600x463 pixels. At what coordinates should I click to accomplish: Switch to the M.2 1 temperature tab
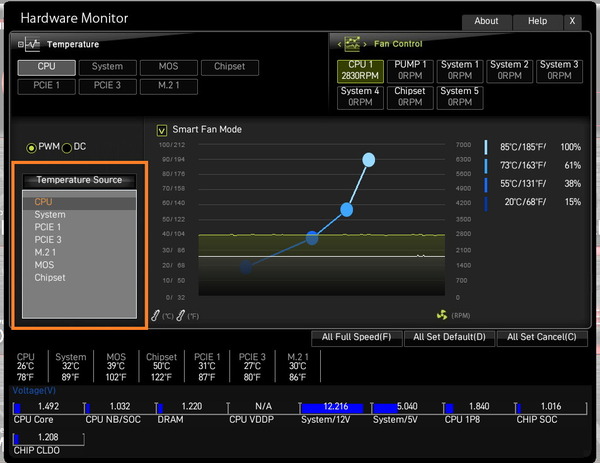[x=169, y=85]
